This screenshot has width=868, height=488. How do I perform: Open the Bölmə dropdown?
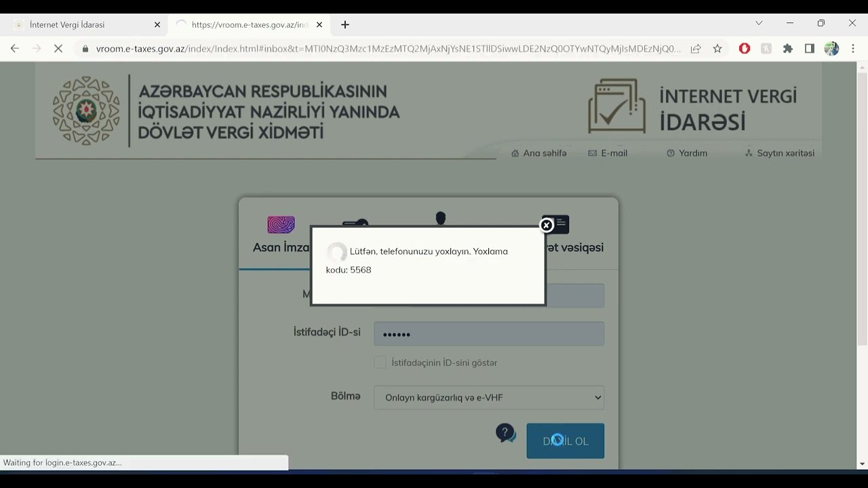click(x=489, y=398)
